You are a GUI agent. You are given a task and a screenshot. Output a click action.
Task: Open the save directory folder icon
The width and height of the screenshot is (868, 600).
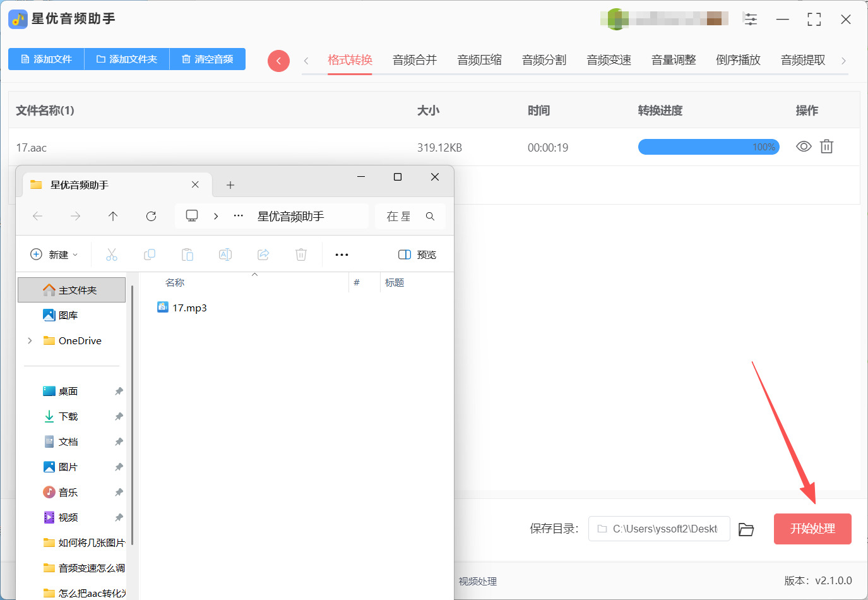pyautogui.click(x=746, y=529)
